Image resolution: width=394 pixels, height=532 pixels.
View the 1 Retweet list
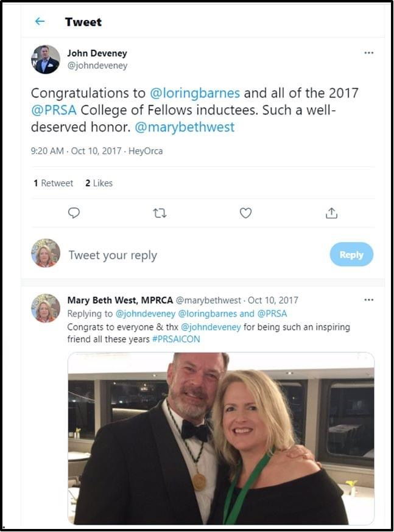coord(53,183)
